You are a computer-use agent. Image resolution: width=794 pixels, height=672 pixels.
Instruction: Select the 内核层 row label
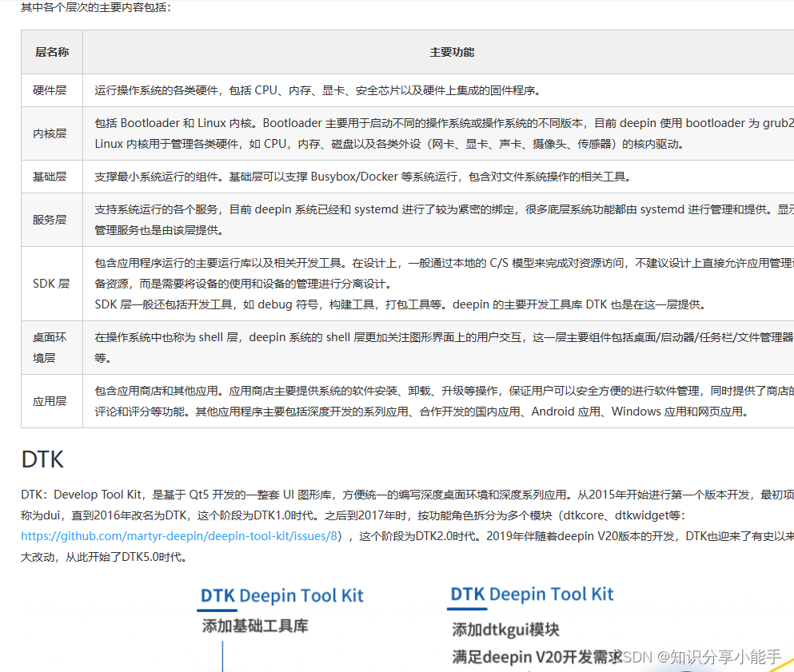pos(50,133)
